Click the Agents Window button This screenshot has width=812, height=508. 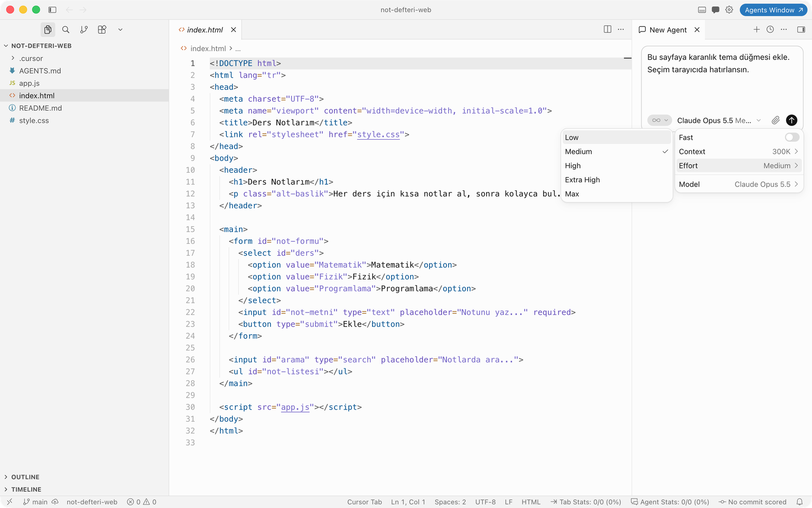pyautogui.click(x=773, y=10)
